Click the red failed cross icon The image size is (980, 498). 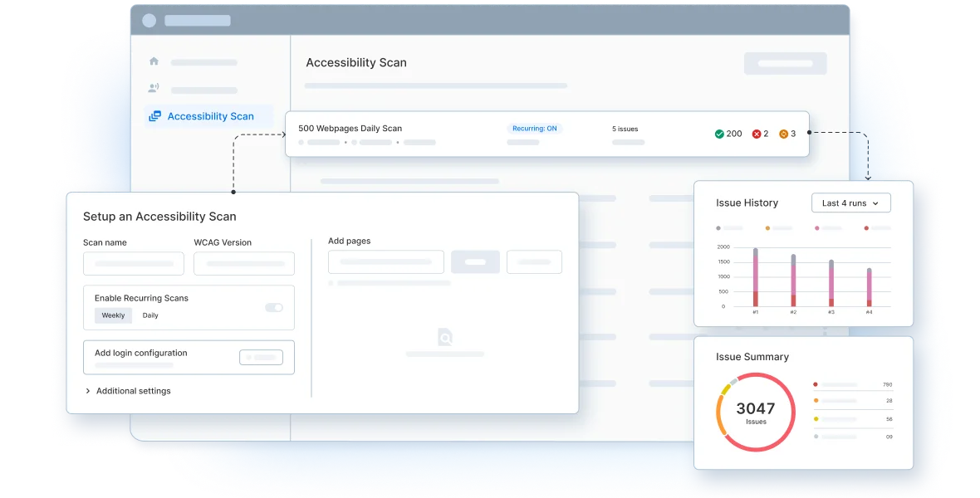coord(757,134)
